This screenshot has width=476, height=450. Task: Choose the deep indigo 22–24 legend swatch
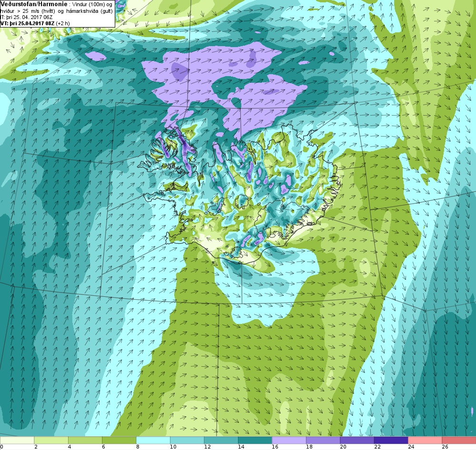(x=391, y=440)
